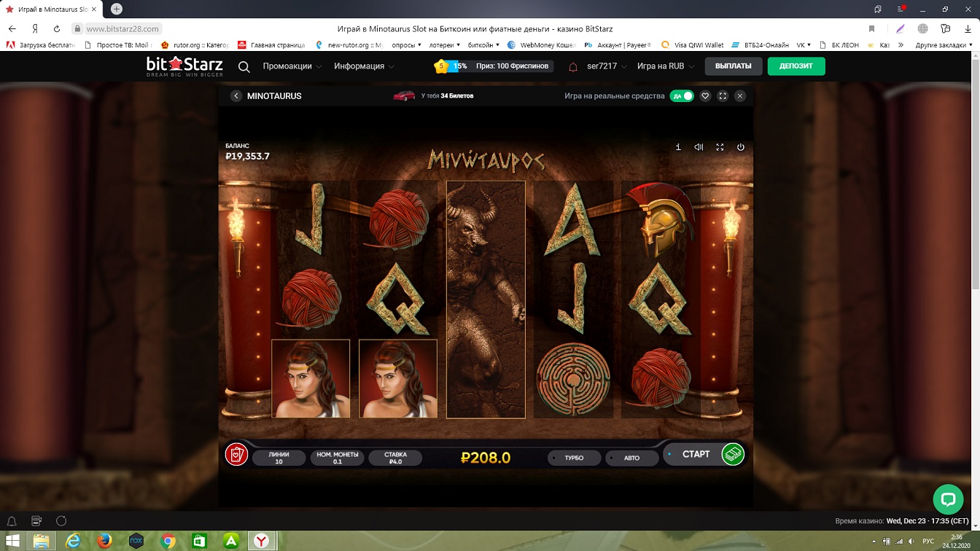
Task: Reload the current browser page
Action: pos(57,28)
